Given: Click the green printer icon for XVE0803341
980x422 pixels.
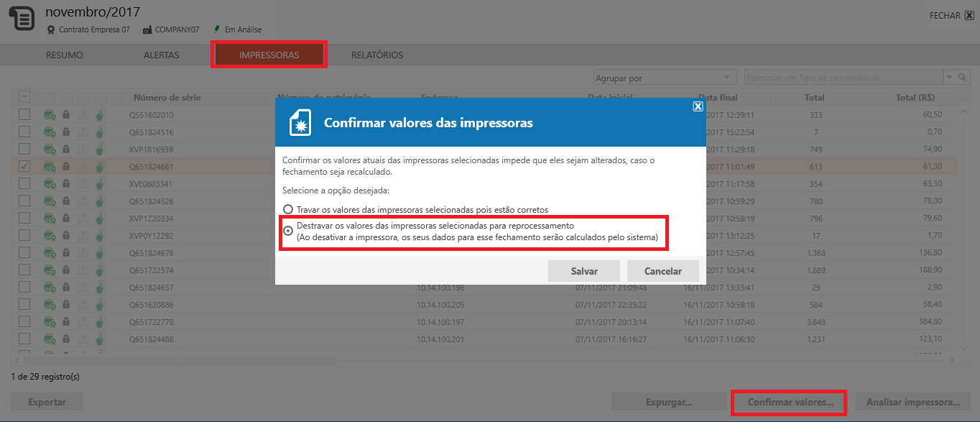Looking at the screenshot, I should (x=50, y=183).
